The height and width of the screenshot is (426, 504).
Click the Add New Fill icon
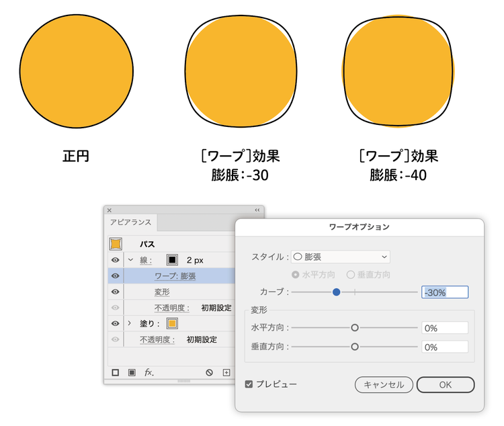point(132,372)
